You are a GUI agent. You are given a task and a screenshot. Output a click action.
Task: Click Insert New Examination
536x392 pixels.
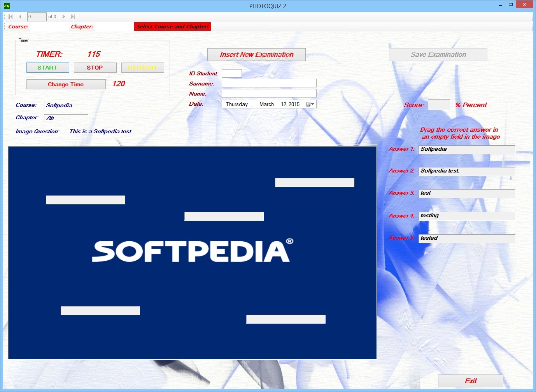(256, 54)
